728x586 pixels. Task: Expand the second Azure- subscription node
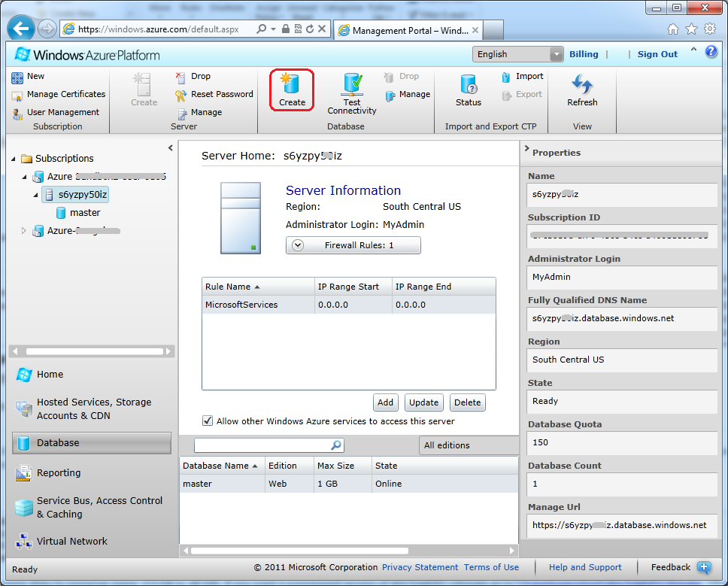23,231
